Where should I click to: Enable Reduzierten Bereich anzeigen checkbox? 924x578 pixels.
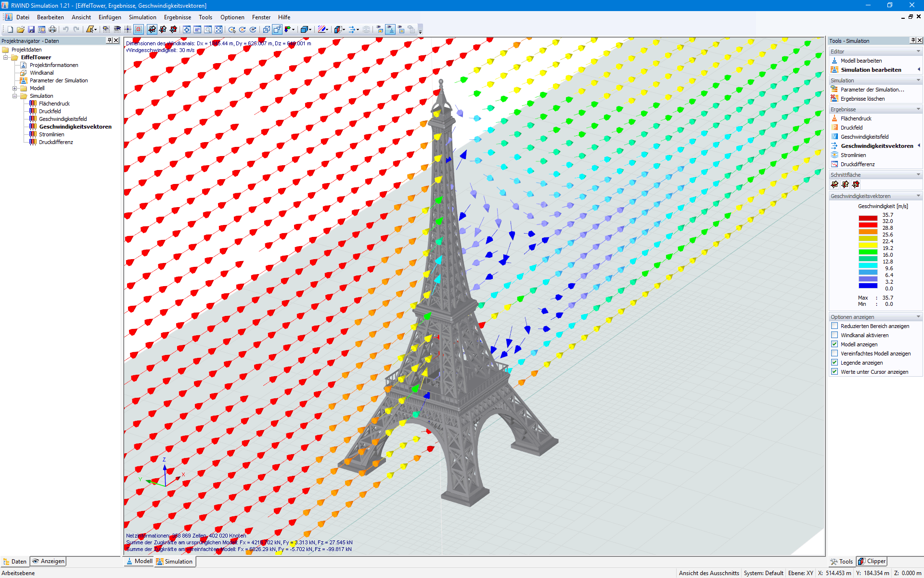pyautogui.click(x=834, y=326)
